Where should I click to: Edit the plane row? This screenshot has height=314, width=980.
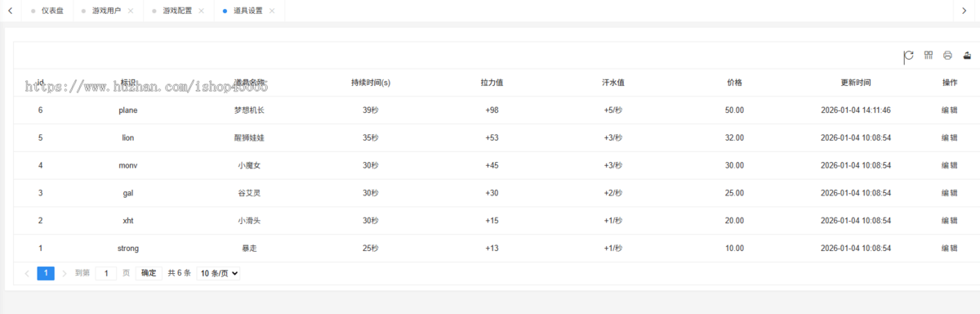[950, 110]
